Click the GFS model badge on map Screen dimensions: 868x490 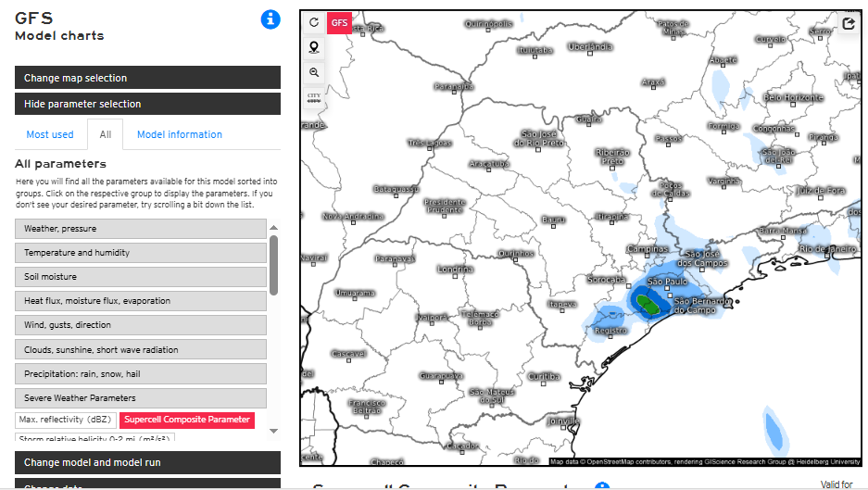click(340, 22)
